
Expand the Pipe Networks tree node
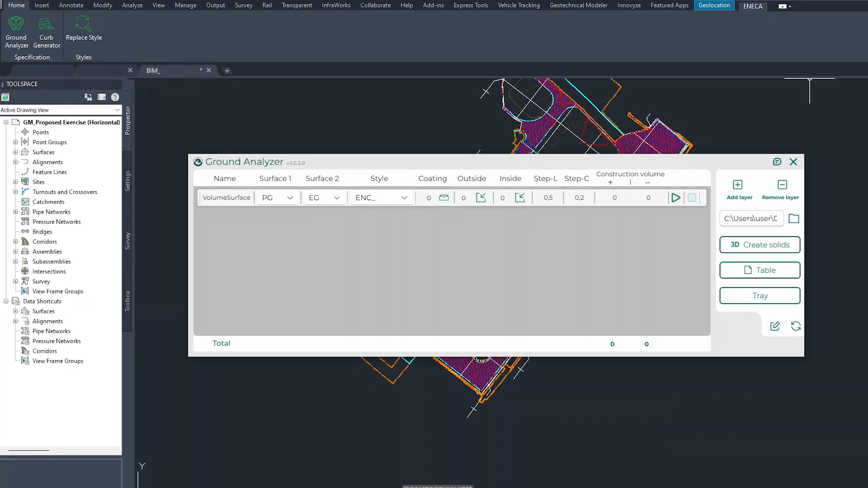coord(15,211)
